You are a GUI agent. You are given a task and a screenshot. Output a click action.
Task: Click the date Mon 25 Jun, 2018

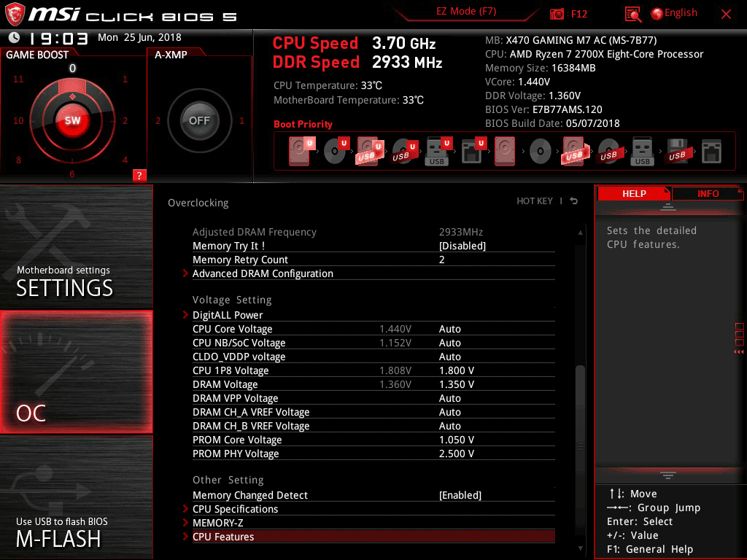click(139, 37)
